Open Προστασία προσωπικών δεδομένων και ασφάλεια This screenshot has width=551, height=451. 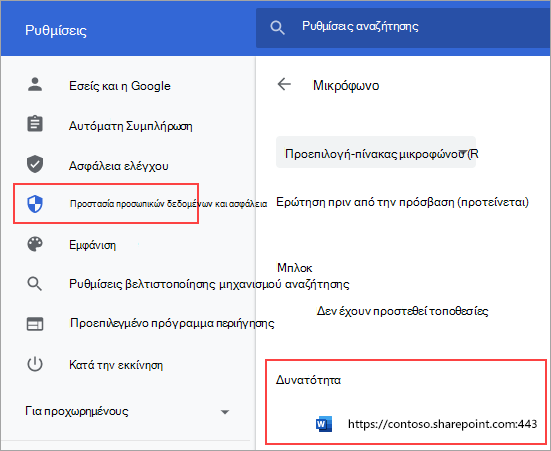point(168,204)
